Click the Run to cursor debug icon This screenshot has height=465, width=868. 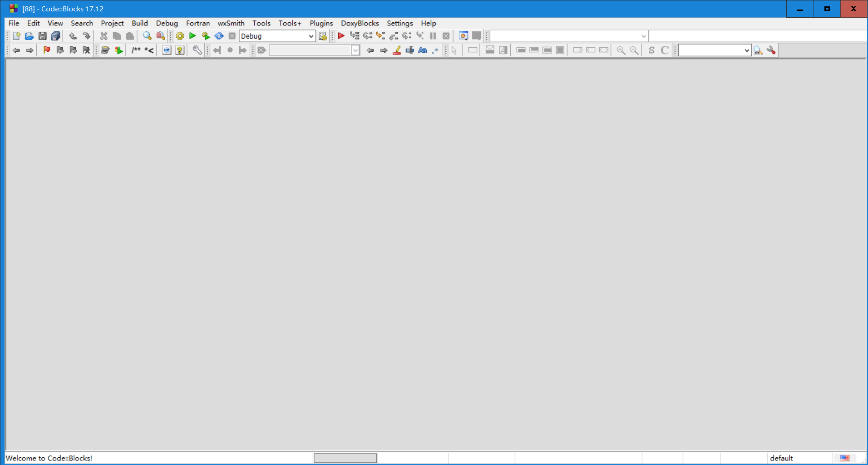click(x=355, y=36)
